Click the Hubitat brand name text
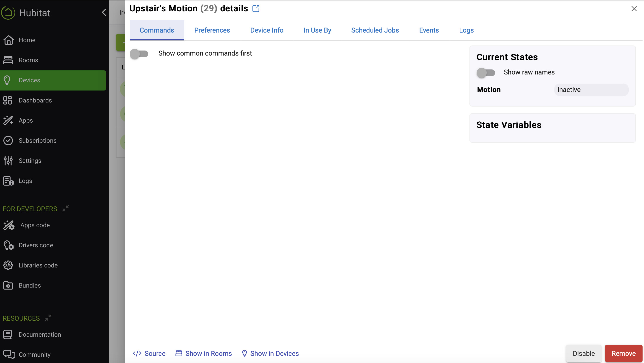Screen dimensions: 644x363 (35, 13)
